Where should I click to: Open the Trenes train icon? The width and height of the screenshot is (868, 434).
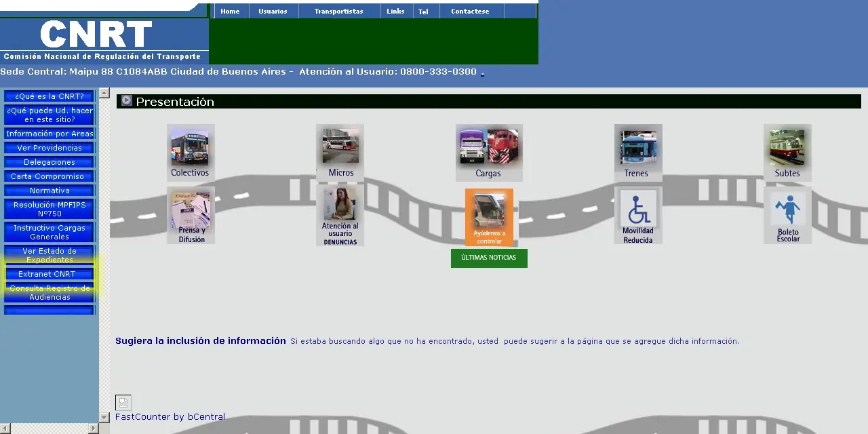[x=638, y=153]
